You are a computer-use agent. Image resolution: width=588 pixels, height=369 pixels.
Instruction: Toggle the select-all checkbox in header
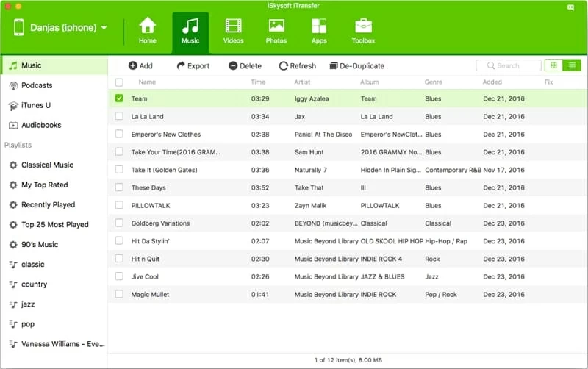(x=119, y=82)
